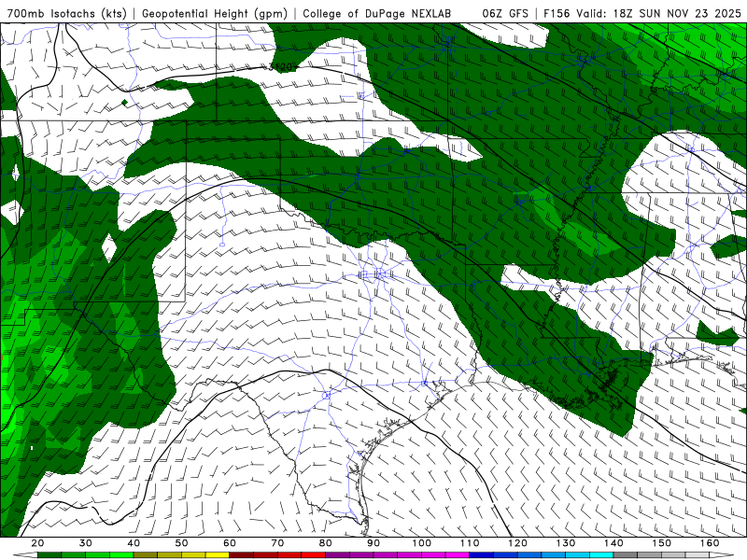Click the 'F156 Valid: 18Z SUN NOV 23 2025' text
The image size is (747, 560).
pos(642,14)
